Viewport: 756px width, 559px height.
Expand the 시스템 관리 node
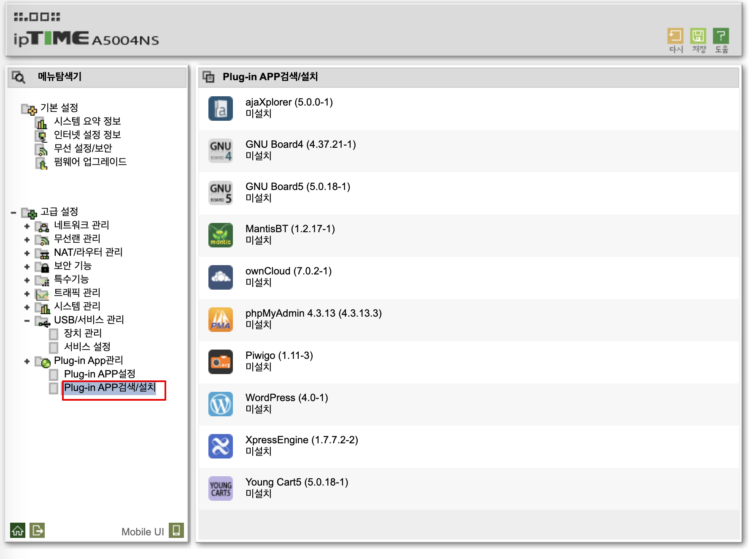point(27,307)
